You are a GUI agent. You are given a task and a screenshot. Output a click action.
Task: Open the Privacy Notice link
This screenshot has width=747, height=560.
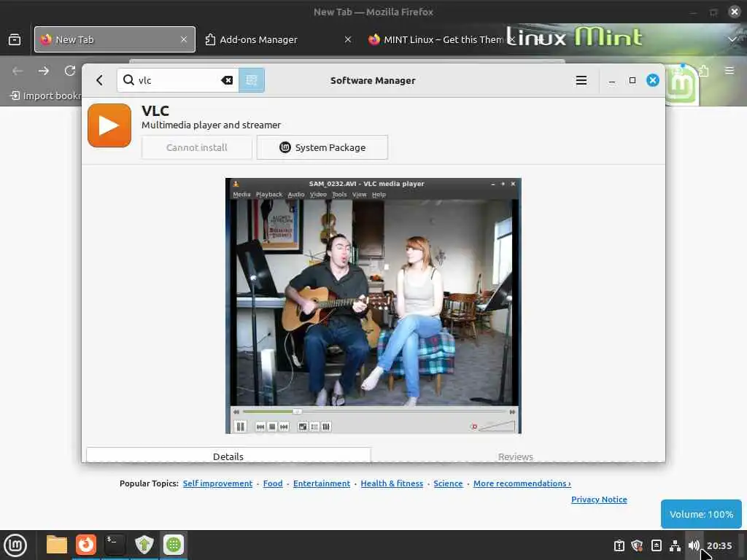(599, 499)
